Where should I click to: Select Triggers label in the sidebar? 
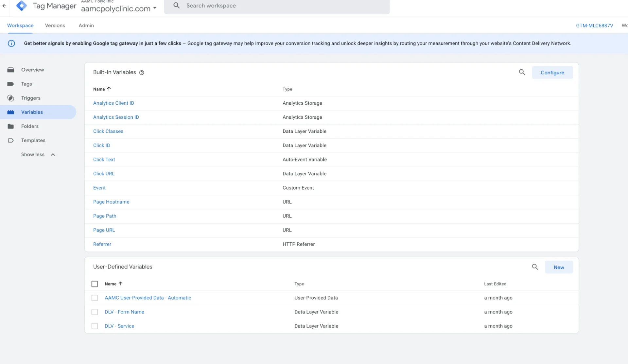pyautogui.click(x=31, y=98)
